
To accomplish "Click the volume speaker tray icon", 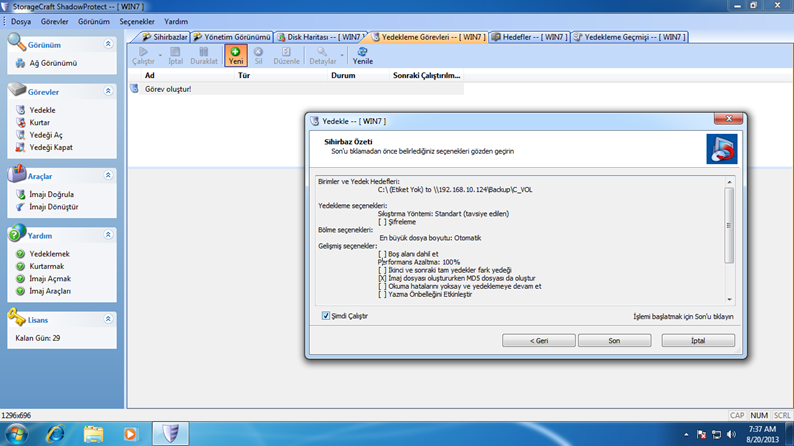I will [x=731, y=434].
